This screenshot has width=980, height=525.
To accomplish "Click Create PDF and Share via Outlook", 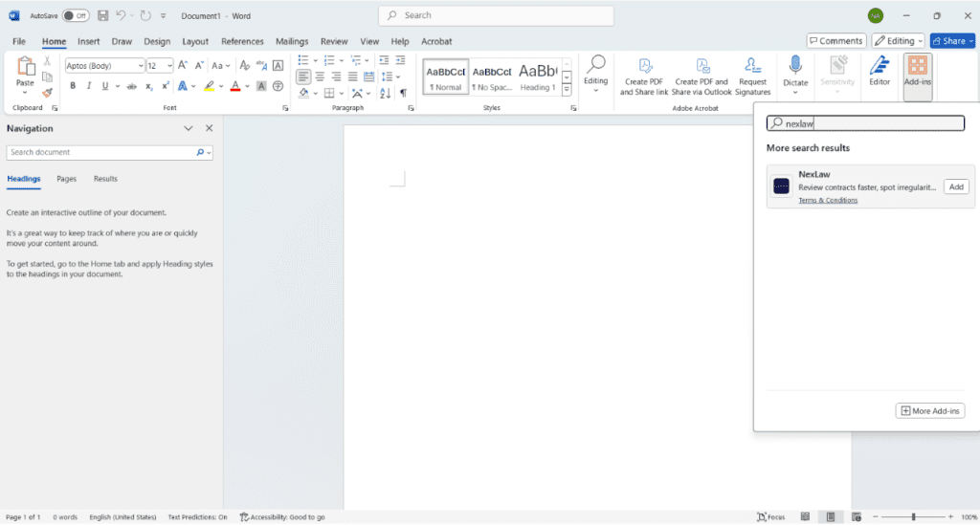I will (702, 77).
